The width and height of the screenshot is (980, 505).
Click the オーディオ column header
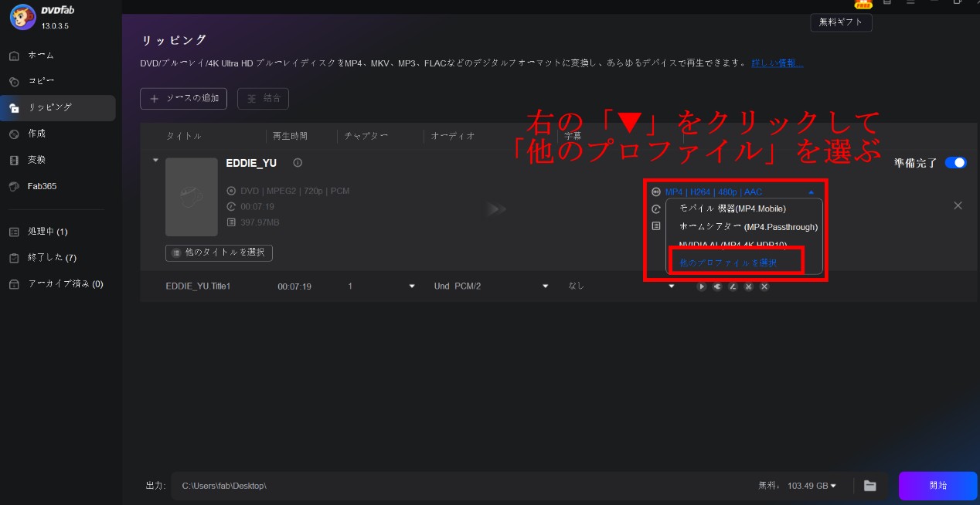453,136
